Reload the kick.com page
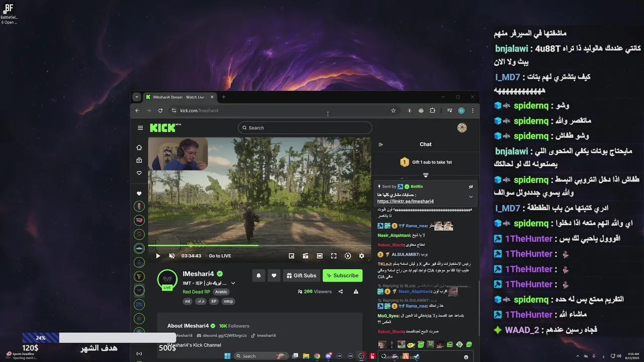The image size is (644, 362). [x=160, y=111]
